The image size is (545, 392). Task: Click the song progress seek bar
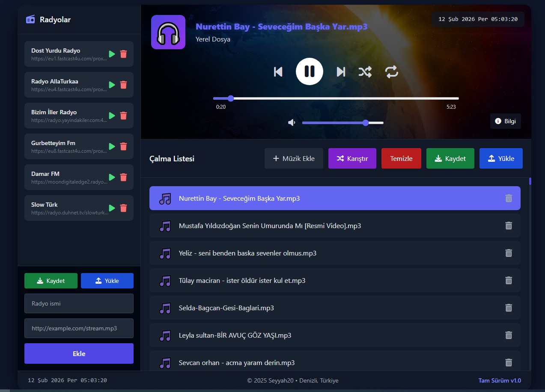click(x=336, y=98)
